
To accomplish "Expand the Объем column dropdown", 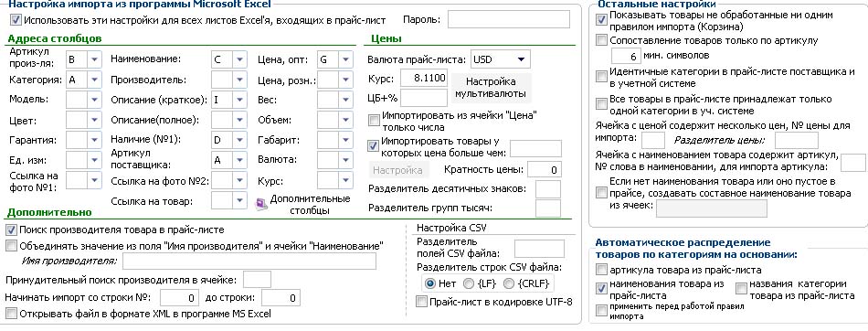I will click(345, 121).
